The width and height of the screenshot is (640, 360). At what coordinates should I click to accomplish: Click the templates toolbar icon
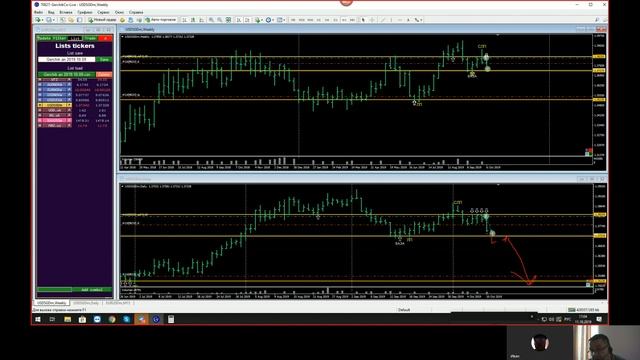click(x=280, y=20)
